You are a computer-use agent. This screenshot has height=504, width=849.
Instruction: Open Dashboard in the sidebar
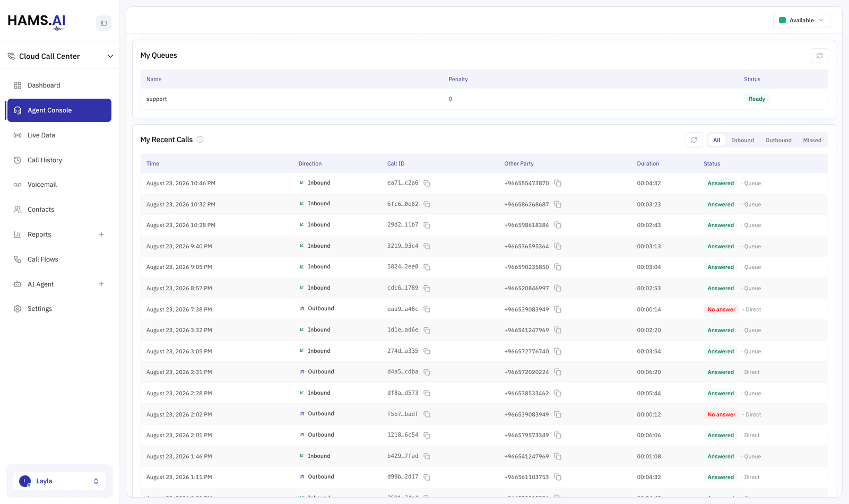[x=59, y=85]
